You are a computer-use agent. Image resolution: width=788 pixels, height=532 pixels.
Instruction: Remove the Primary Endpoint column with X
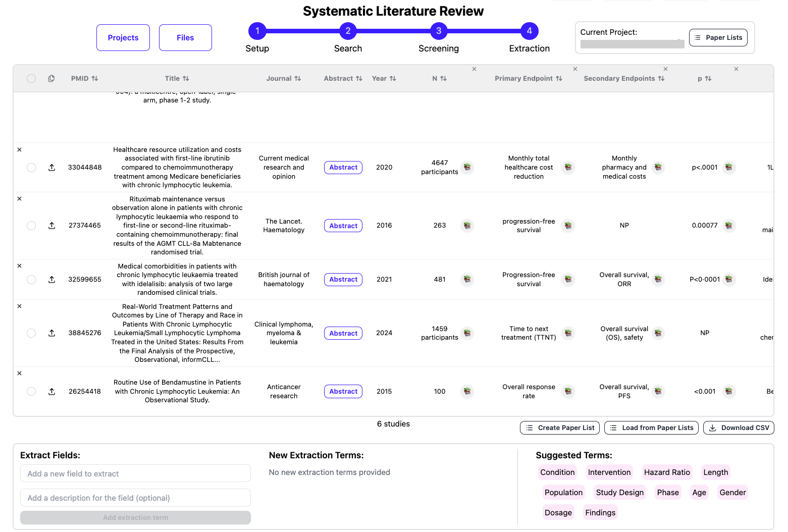point(575,69)
